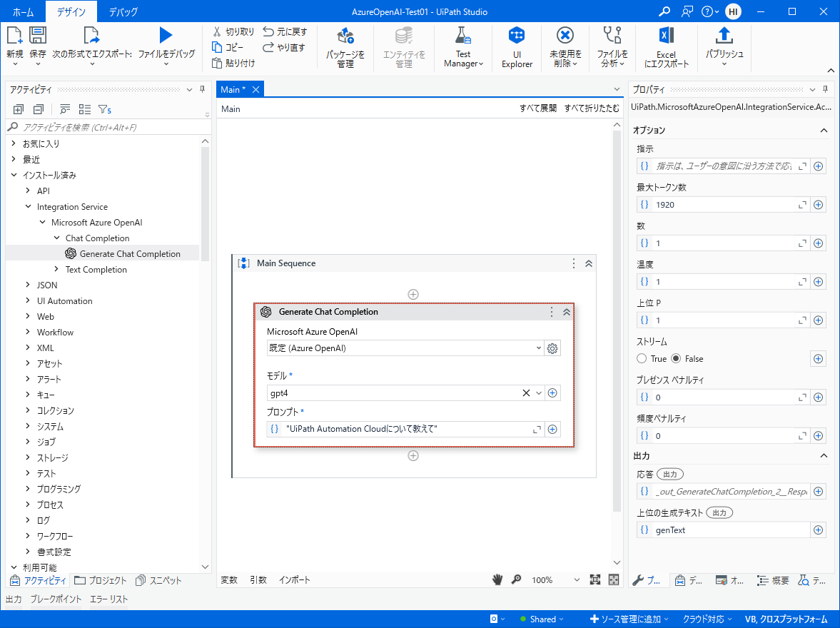Click the HI user avatar
Viewport: 840px width, 628px height.
click(x=734, y=11)
